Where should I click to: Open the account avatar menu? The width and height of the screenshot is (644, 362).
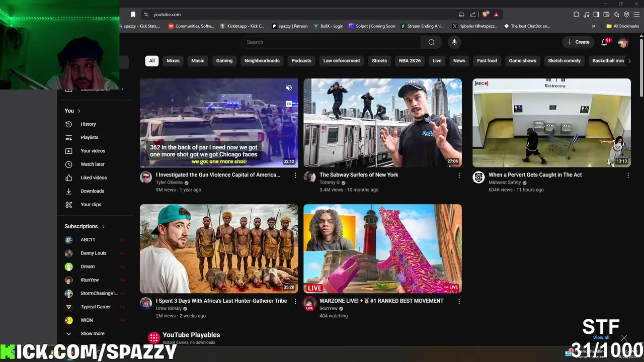(623, 42)
